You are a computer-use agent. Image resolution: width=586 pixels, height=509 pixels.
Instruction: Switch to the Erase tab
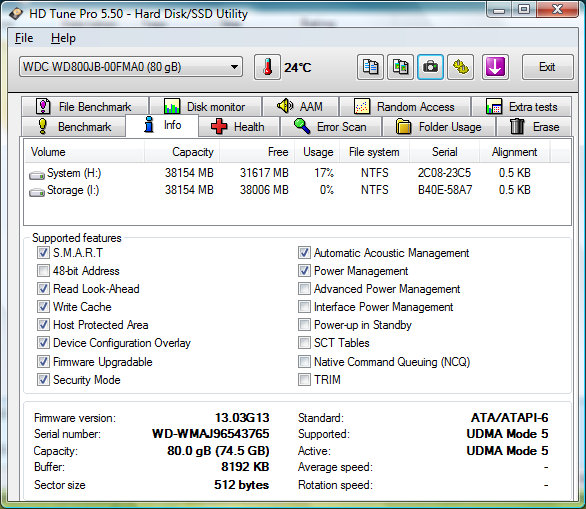tap(534, 127)
